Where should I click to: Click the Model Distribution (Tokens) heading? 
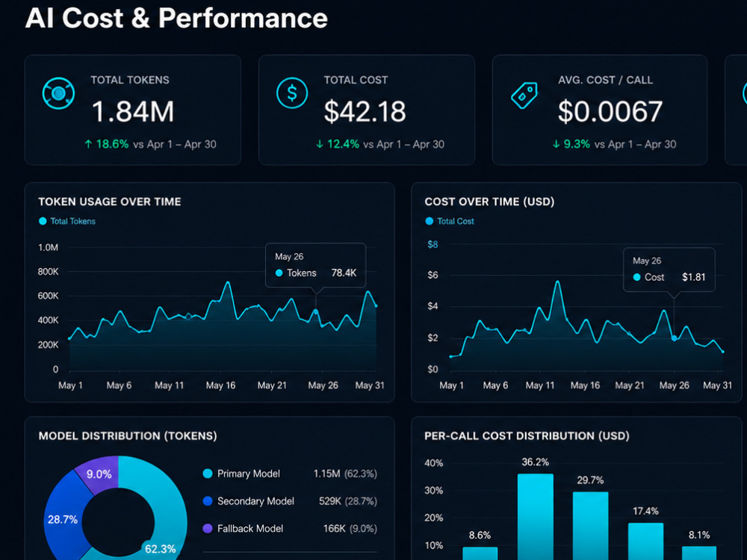pyautogui.click(x=128, y=436)
